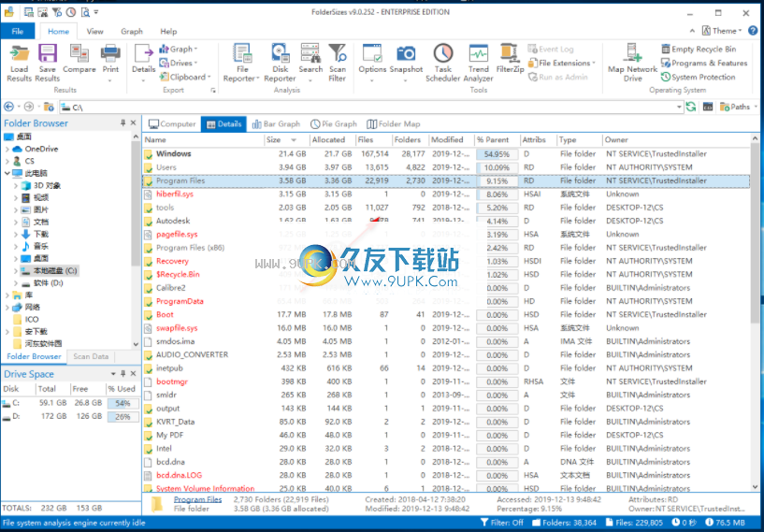The height and width of the screenshot is (532, 764).
Task: Switch to the View ribbon tab
Action: (94, 31)
